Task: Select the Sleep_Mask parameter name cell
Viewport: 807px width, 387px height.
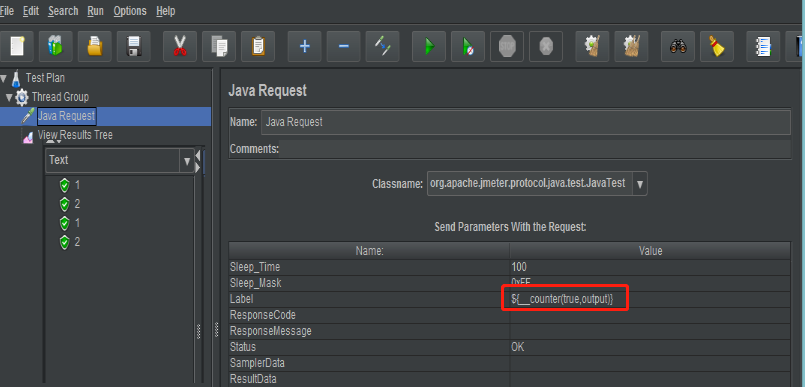Action: pos(369,283)
